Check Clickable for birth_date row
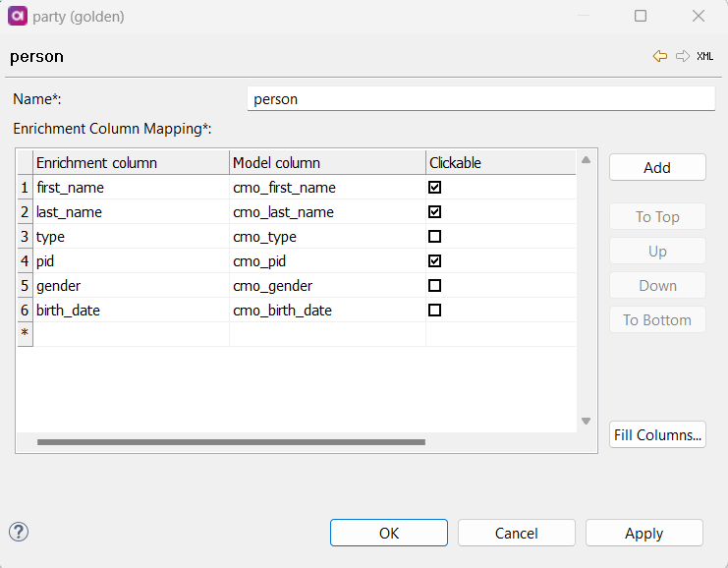Screen dimensions: 728x568 click(435, 310)
